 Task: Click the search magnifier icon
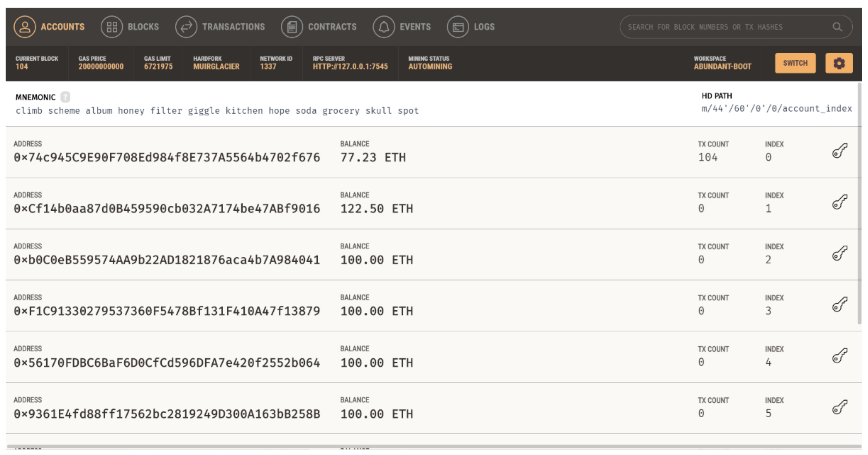pyautogui.click(x=837, y=27)
